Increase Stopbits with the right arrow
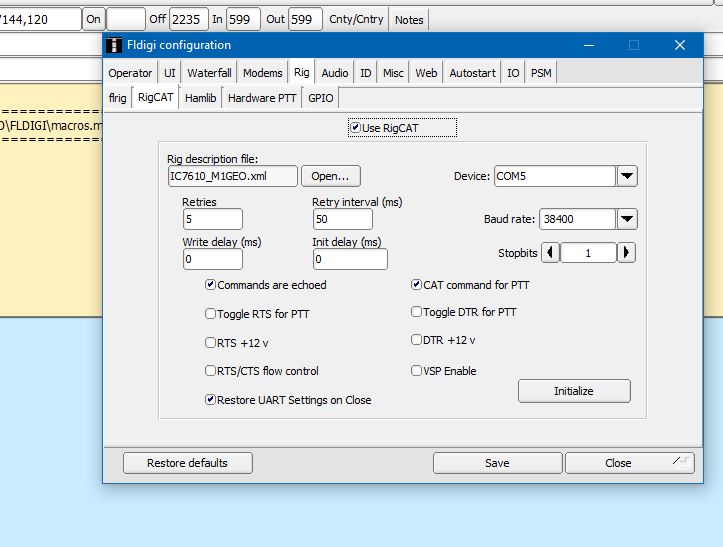Viewport: 723px width, 547px height. (626, 253)
